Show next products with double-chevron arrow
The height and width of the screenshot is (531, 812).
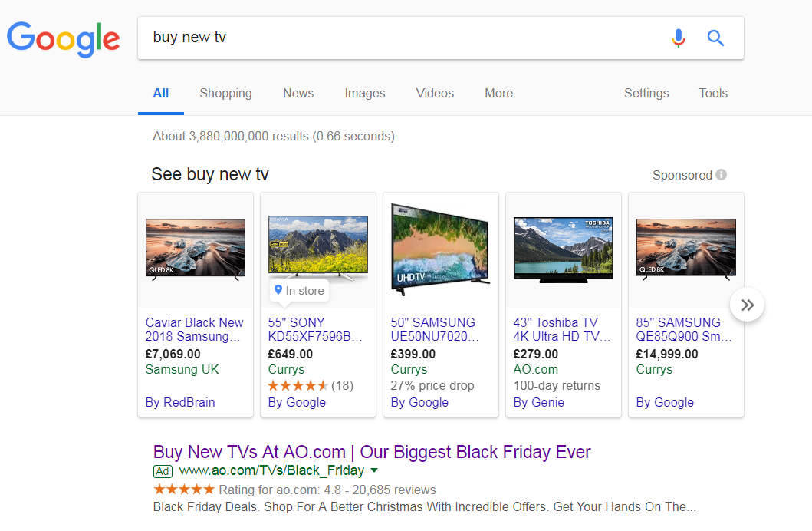(748, 305)
